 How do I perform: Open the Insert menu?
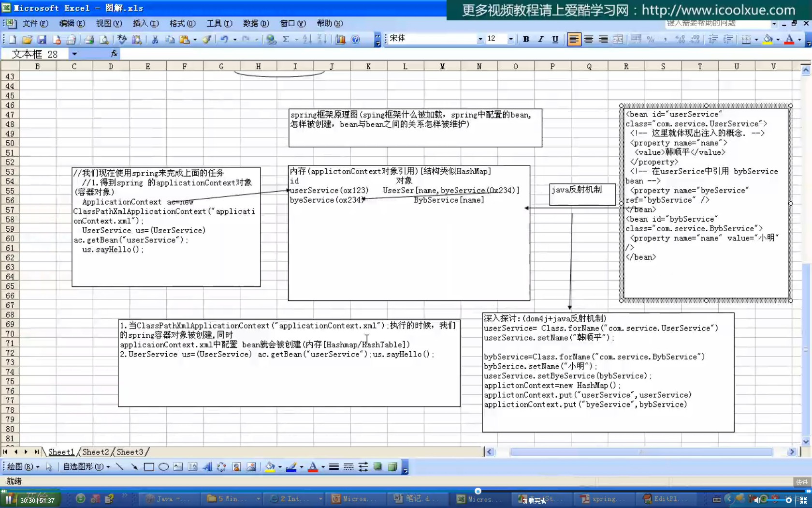pos(145,23)
